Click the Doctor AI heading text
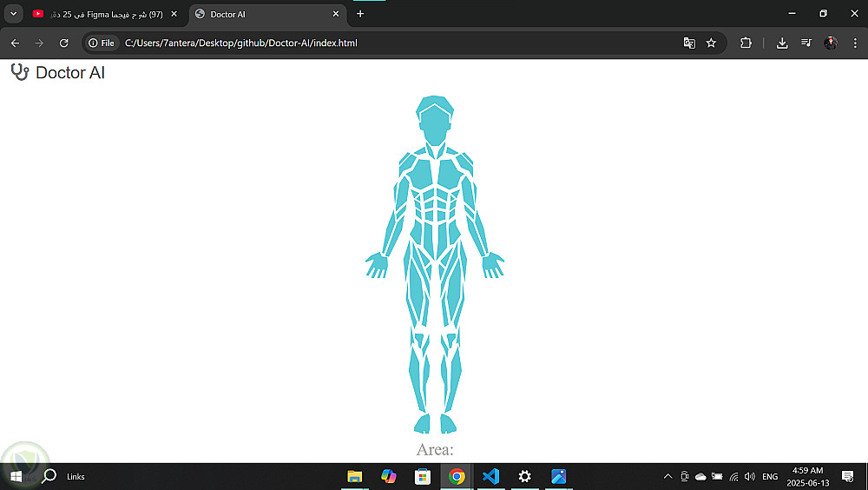 coord(70,73)
